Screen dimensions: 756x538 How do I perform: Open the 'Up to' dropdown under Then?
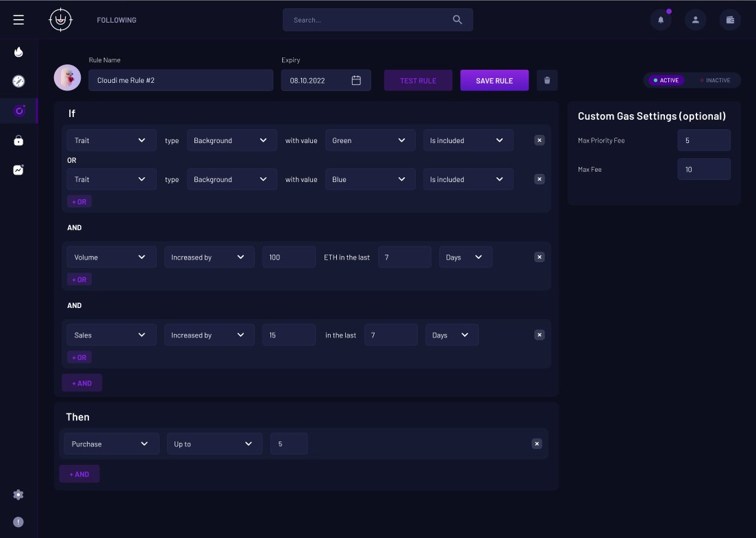pyautogui.click(x=214, y=444)
